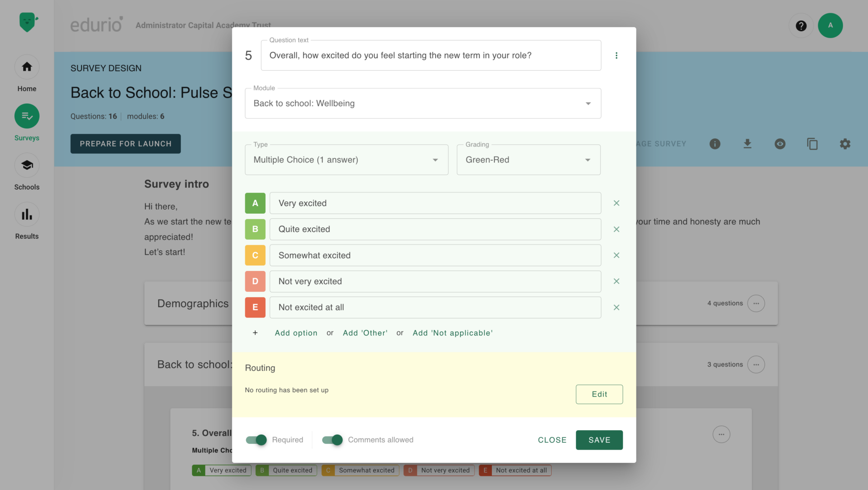Open Schools in the sidebar
Viewport: 868px width, 490px height.
27,172
